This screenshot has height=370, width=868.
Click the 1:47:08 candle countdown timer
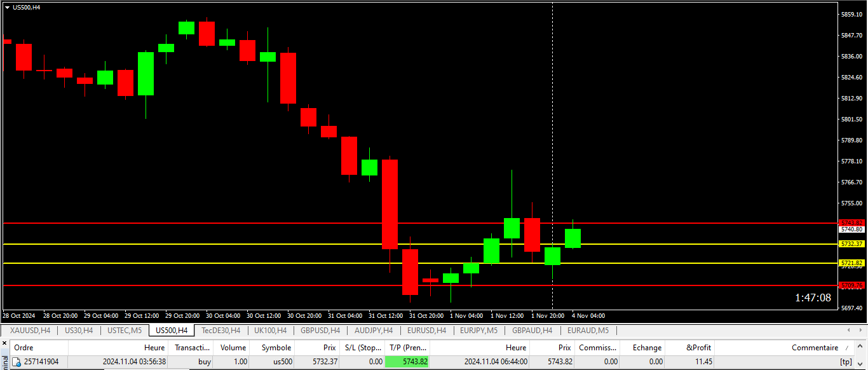(813, 298)
